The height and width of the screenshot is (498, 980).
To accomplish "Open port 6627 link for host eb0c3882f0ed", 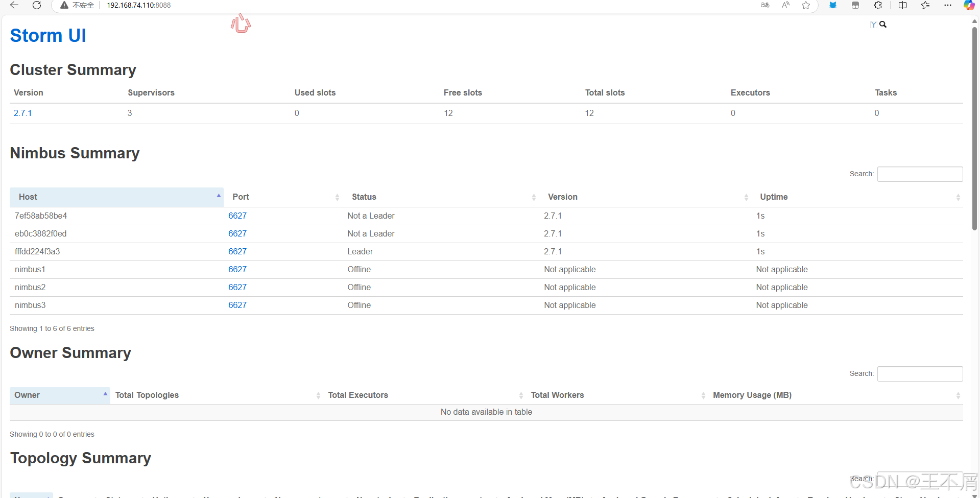I will pyautogui.click(x=237, y=233).
